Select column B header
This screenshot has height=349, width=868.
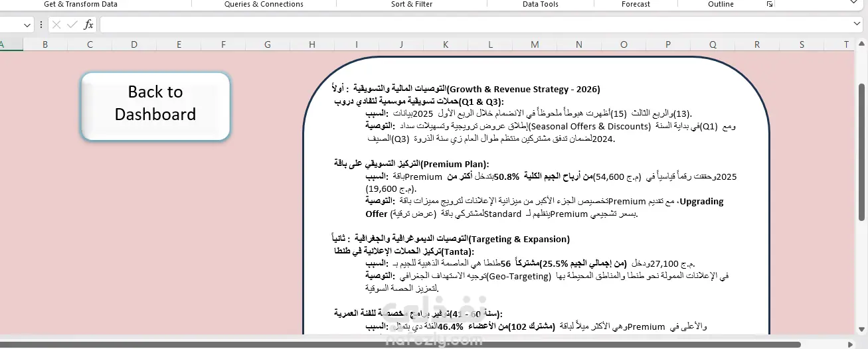tap(45, 44)
